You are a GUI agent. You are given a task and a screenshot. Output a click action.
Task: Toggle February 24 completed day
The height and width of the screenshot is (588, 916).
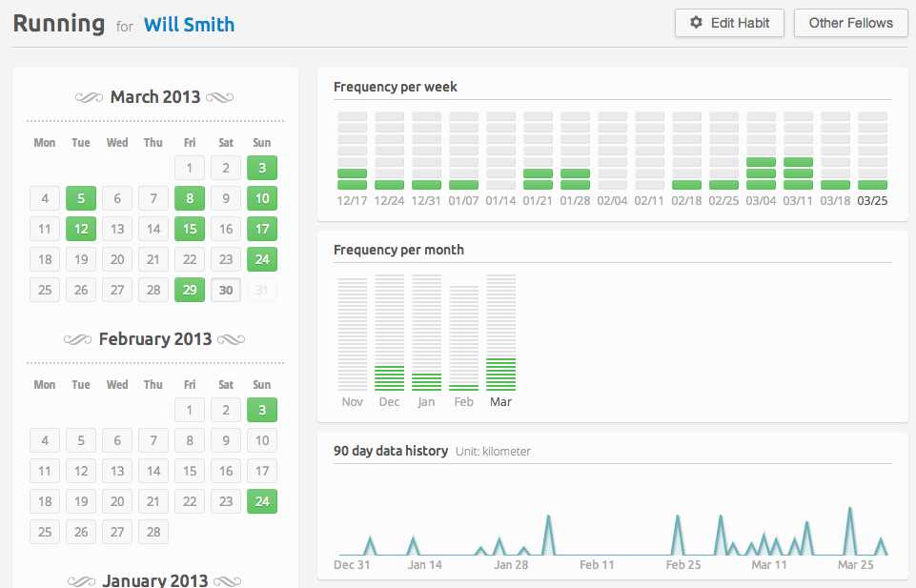262,501
